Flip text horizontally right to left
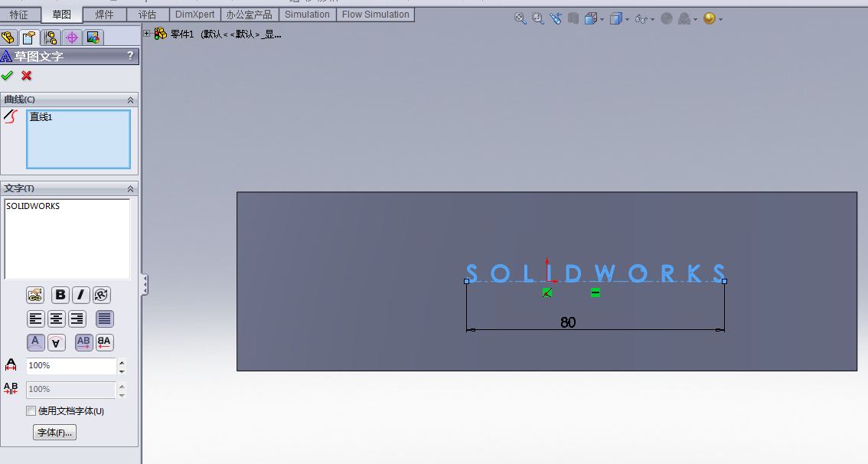This screenshot has height=464, width=868. click(x=104, y=342)
